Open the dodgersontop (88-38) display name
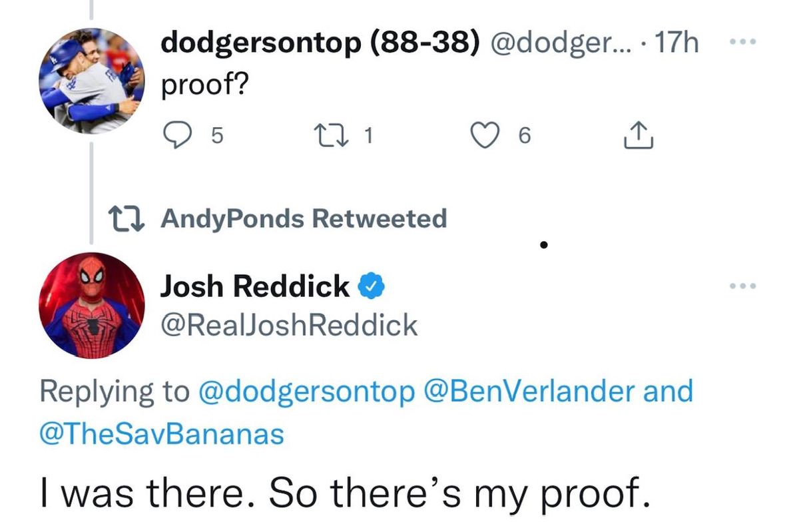799x532 pixels. tap(321, 44)
